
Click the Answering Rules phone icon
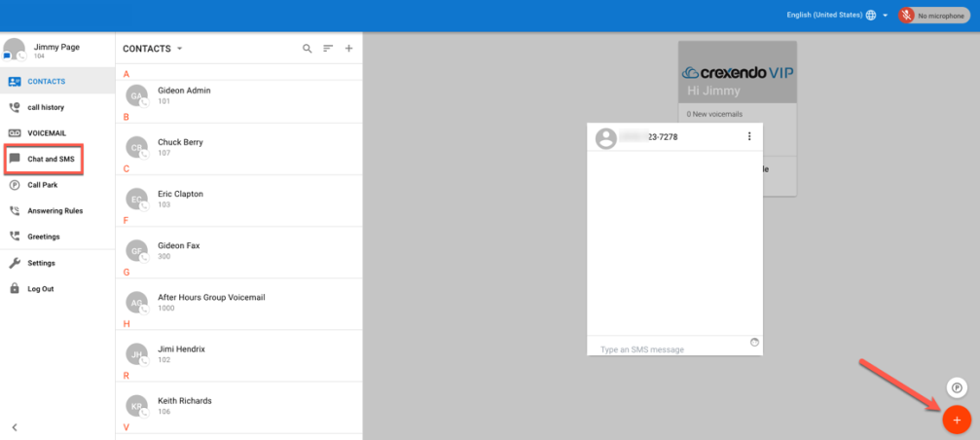[x=15, y=211]
